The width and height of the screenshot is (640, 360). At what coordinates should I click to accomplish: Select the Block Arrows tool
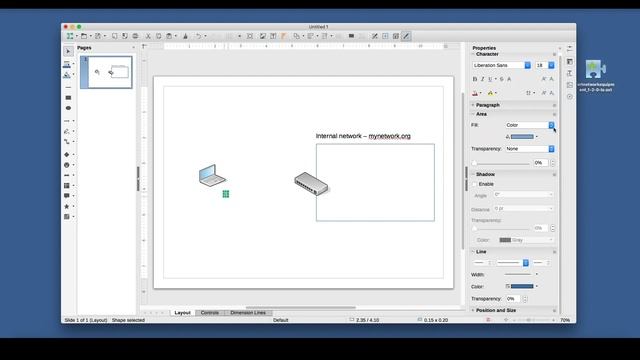(x=67, y=175)
